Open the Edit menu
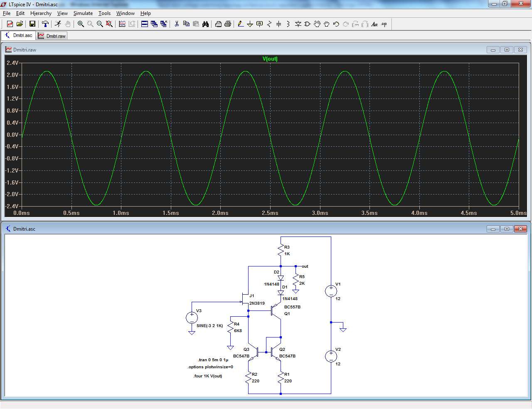Image resolution: width=532 pixels, height=409 pixels. pos(20,13)
